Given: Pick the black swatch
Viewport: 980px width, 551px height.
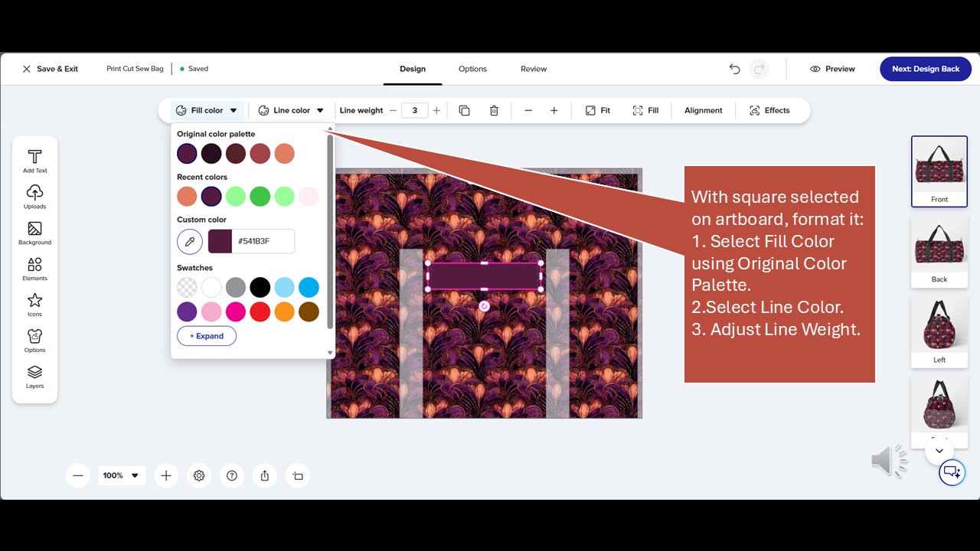Looking at the screenshot, I should 260,288.
